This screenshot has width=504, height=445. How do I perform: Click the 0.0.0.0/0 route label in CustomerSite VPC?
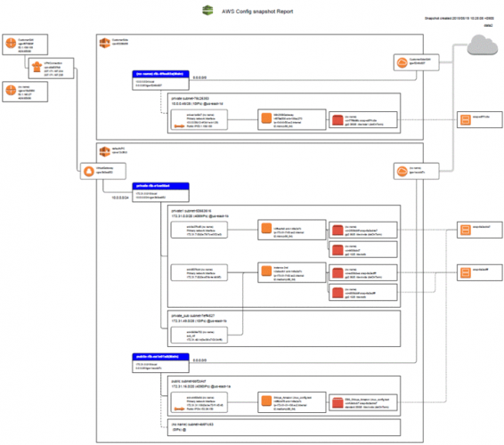pyautogui.click(x=199, y=77)
